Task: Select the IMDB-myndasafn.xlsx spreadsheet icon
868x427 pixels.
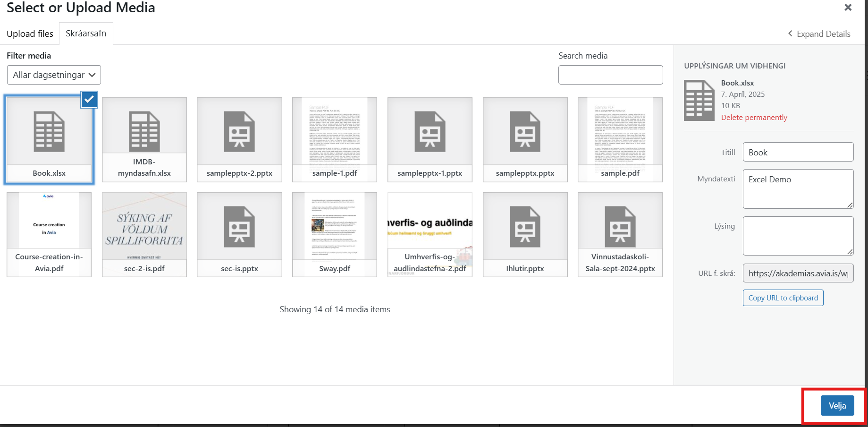Action: [144, 132]
